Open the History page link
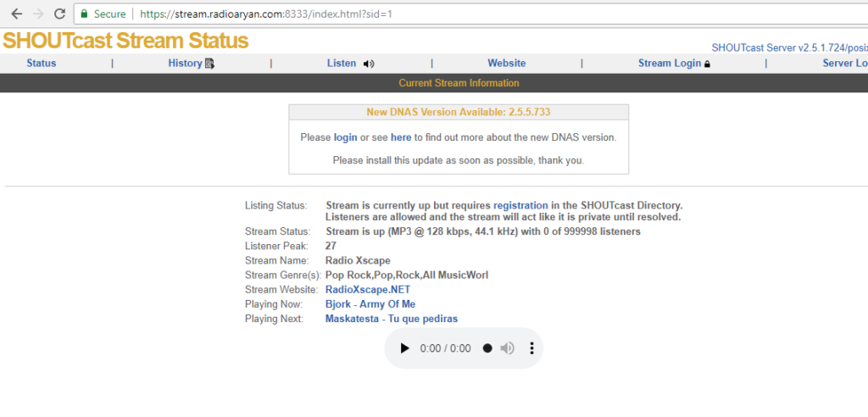 click(x=185, y=64)
